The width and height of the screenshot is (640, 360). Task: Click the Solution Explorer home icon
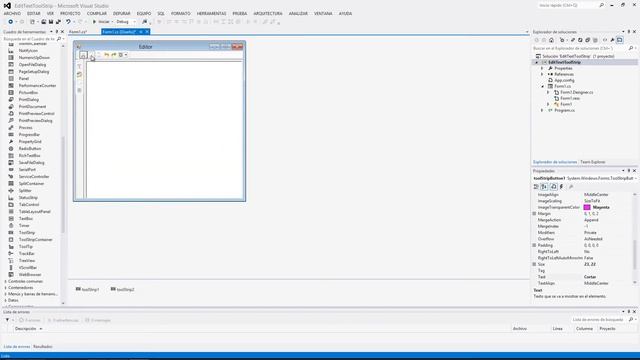coord(551,40)
